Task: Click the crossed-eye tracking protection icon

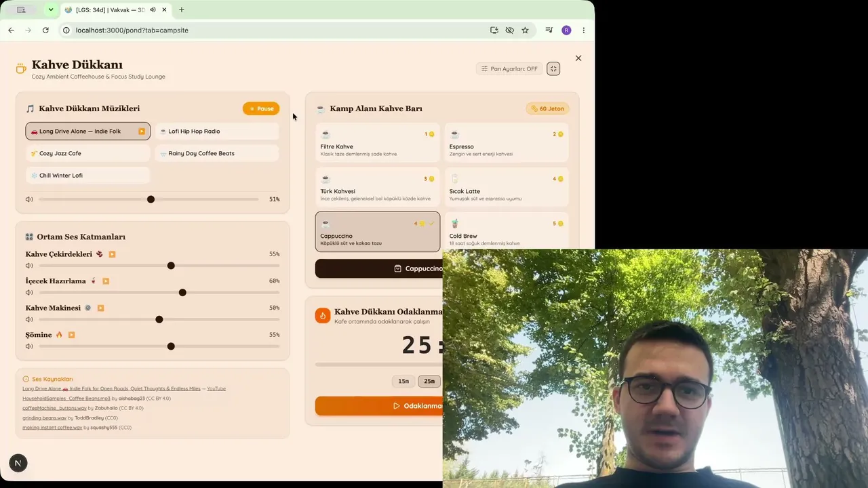Action: (x=509, y=30)
